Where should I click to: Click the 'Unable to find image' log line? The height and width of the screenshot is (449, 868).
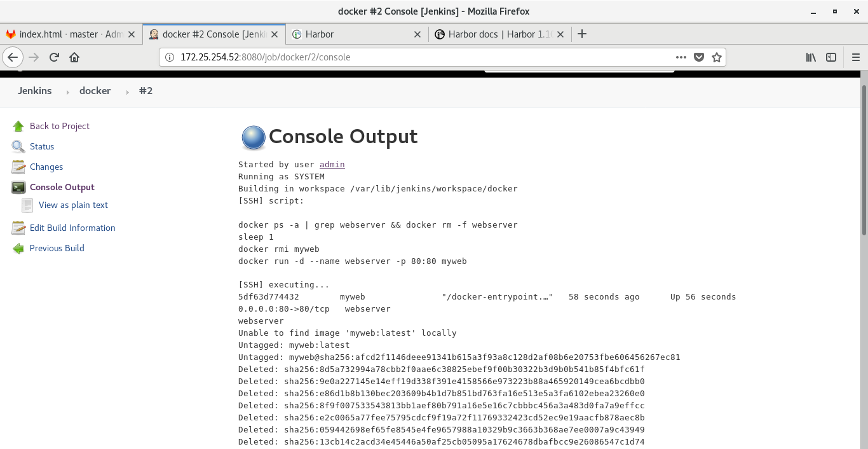(348, 333)
